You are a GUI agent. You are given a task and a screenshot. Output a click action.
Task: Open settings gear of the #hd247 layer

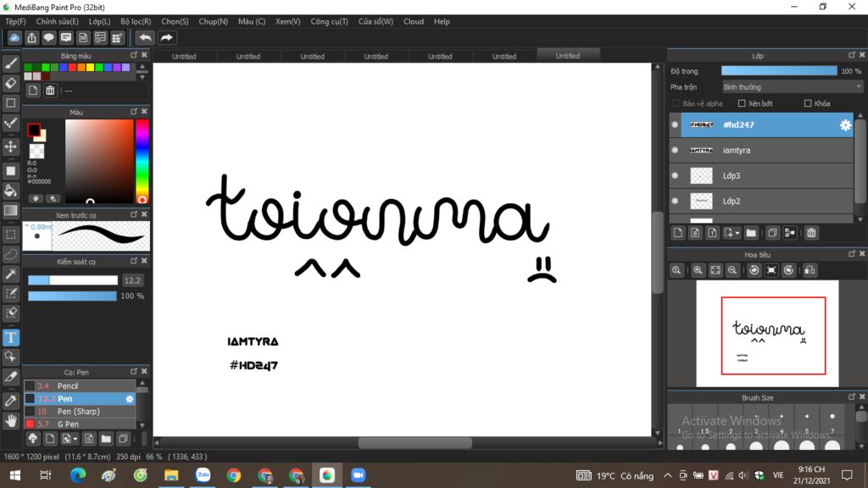845,125
